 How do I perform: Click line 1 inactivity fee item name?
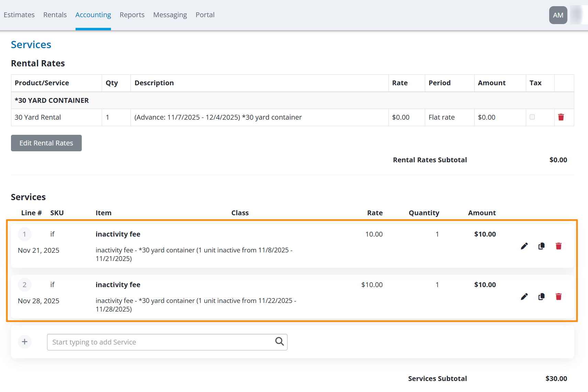(118, 234)
